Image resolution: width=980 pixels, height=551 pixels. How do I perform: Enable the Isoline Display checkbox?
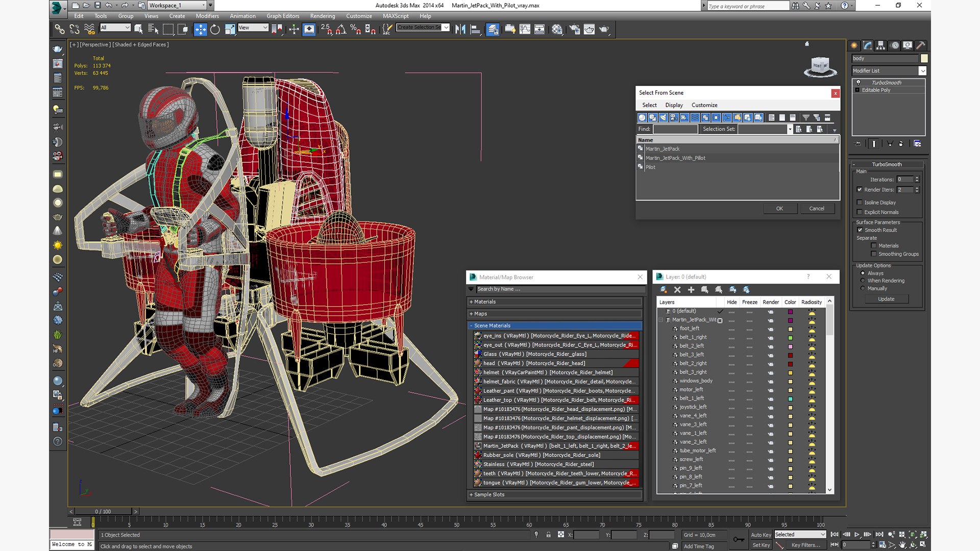(x=860, y=203)
